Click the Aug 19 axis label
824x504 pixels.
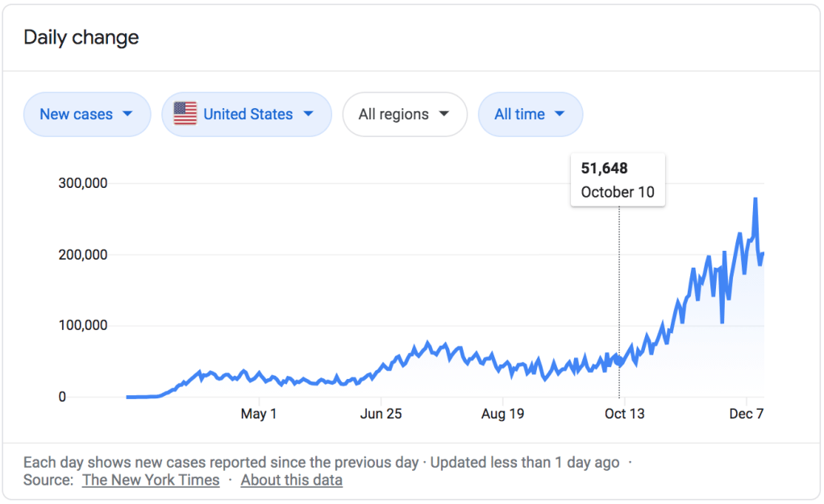pyautogui.click(x=504, y=414)
